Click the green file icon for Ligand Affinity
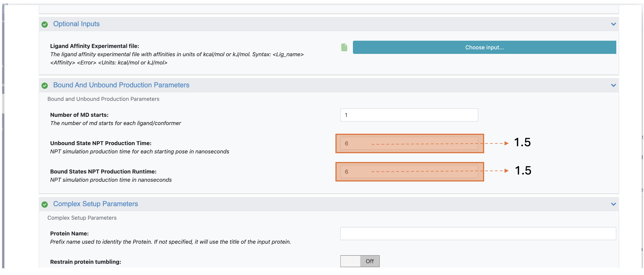 [x=344, y=47]
